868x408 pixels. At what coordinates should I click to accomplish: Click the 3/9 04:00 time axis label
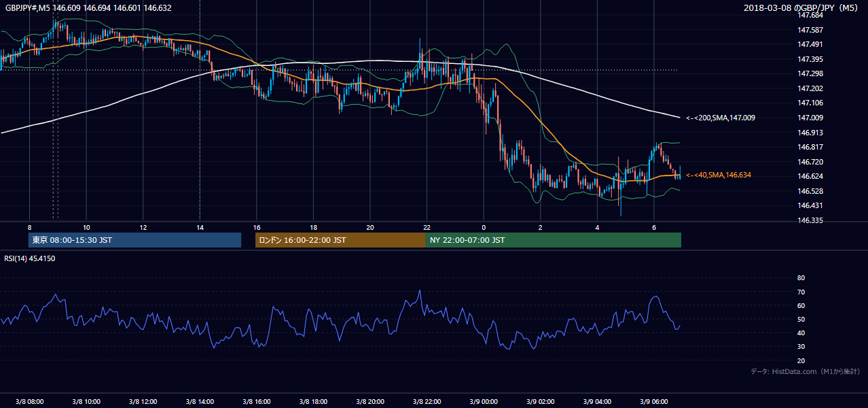click(x=598, y=401)
